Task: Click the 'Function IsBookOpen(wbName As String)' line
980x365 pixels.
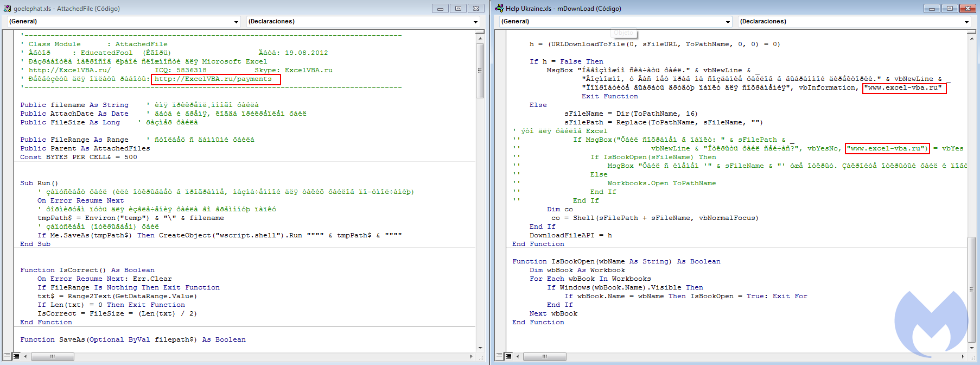Action: pos(616,261)
